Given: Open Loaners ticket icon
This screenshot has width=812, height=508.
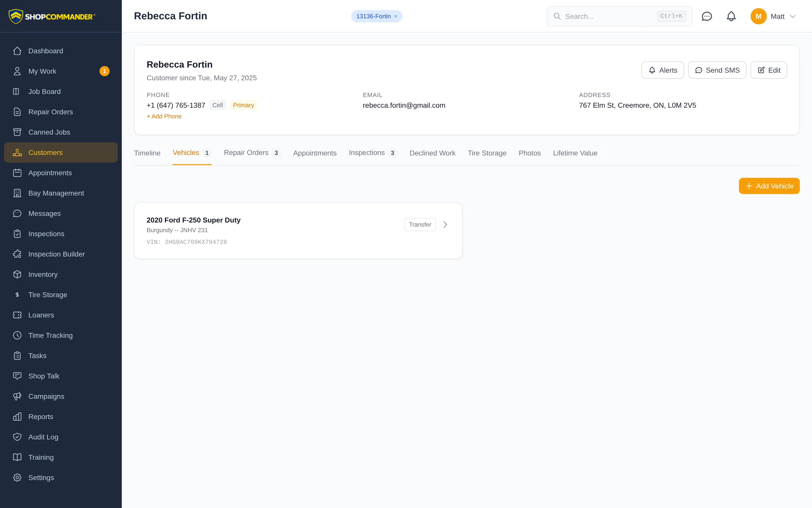Looking at the screenshot, I should 17,315.
